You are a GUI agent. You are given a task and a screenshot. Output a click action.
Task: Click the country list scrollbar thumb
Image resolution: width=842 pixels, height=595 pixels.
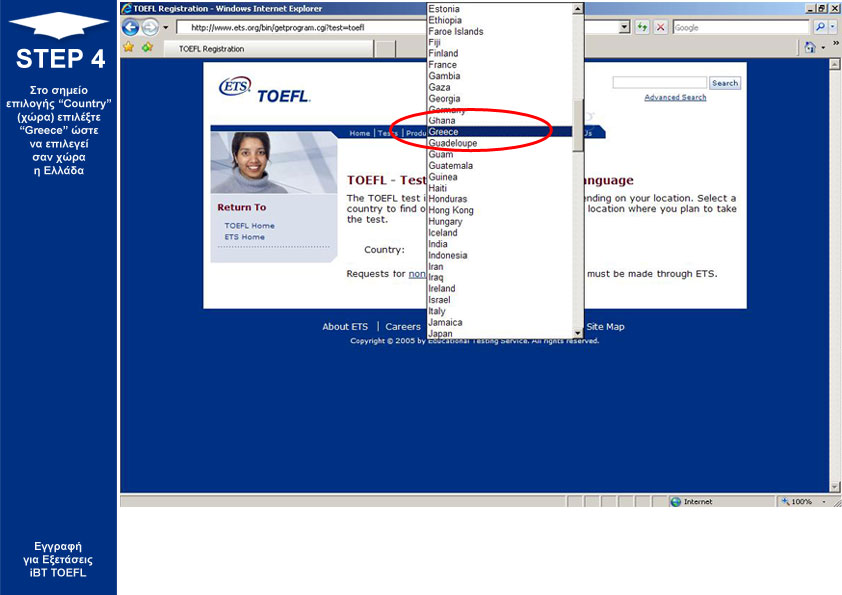(x=578, y=126)
